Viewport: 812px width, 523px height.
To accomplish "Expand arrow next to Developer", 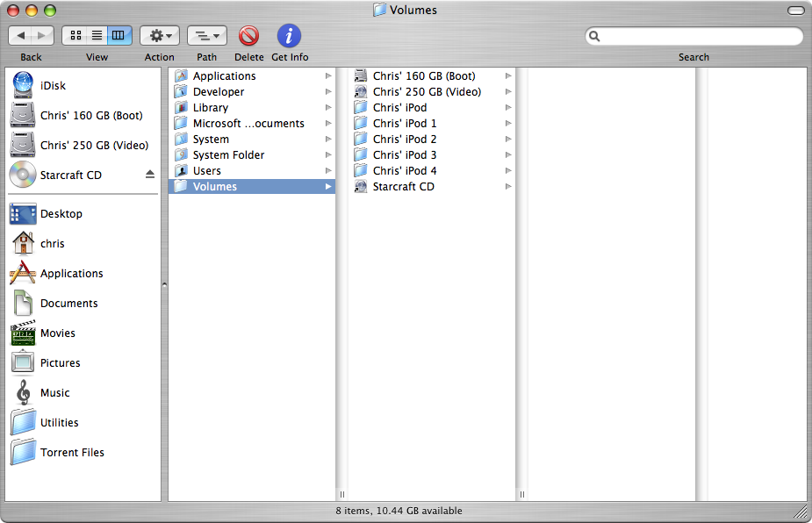I will [327, 91].
